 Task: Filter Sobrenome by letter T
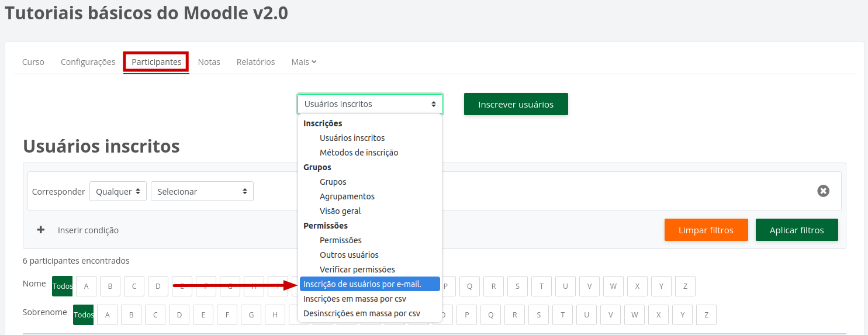click(563, 315)
